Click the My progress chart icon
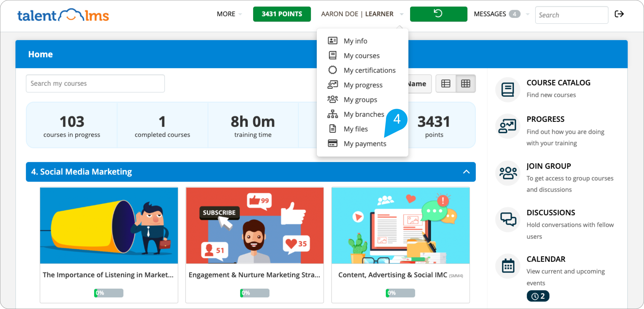The image size is (644, 309). coord(333,85)
